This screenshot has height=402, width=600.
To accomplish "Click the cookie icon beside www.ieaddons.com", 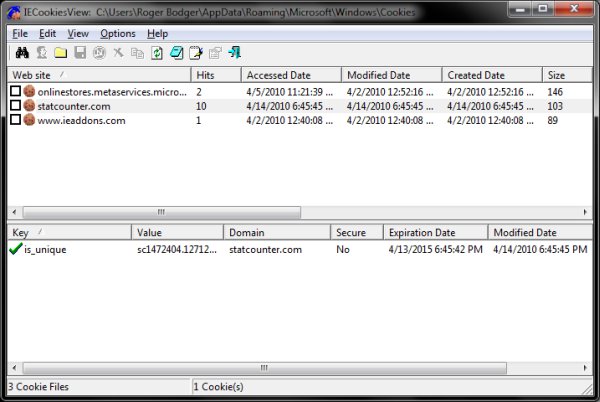I will [x=29, y=120].
